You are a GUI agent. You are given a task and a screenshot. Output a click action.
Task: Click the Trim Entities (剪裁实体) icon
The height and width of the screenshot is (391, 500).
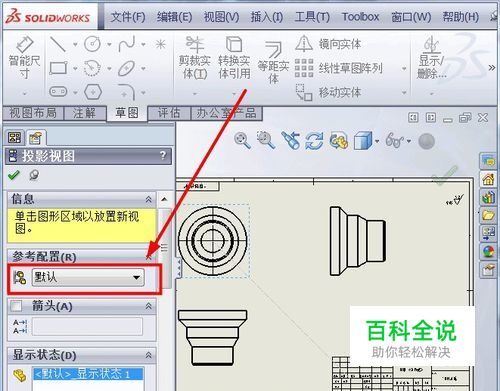(x=195, y=57)
